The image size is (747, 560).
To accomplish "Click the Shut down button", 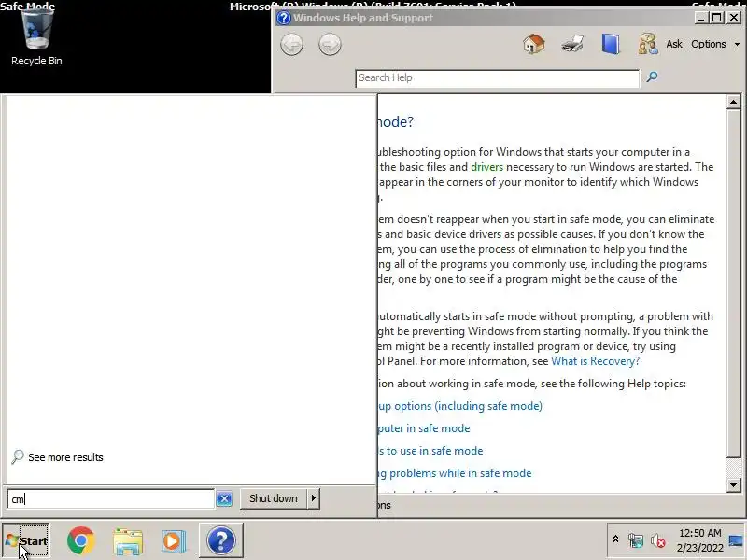I will (273, 498).
